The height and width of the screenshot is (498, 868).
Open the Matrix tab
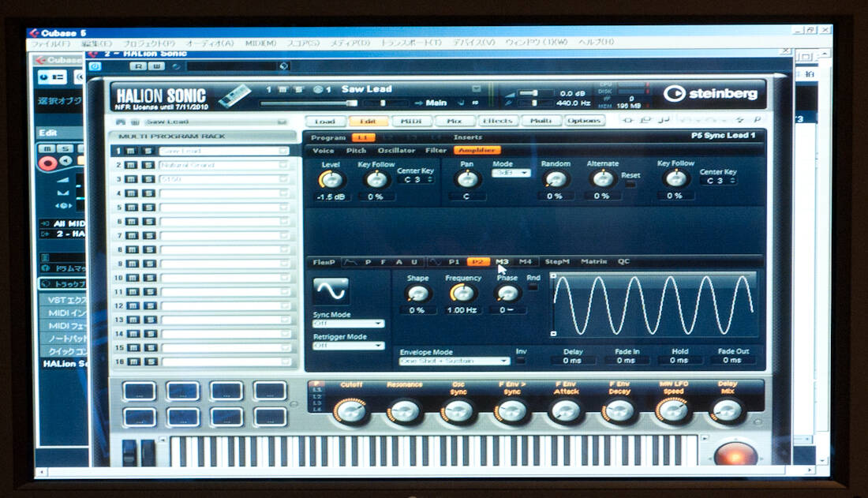pos(594,261)
